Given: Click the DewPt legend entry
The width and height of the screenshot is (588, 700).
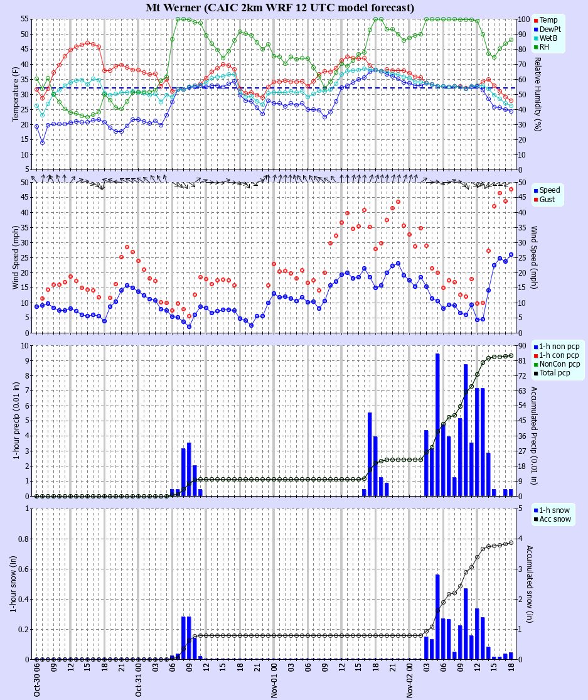Looking at the screenshot, I should [x=547, y=29].
